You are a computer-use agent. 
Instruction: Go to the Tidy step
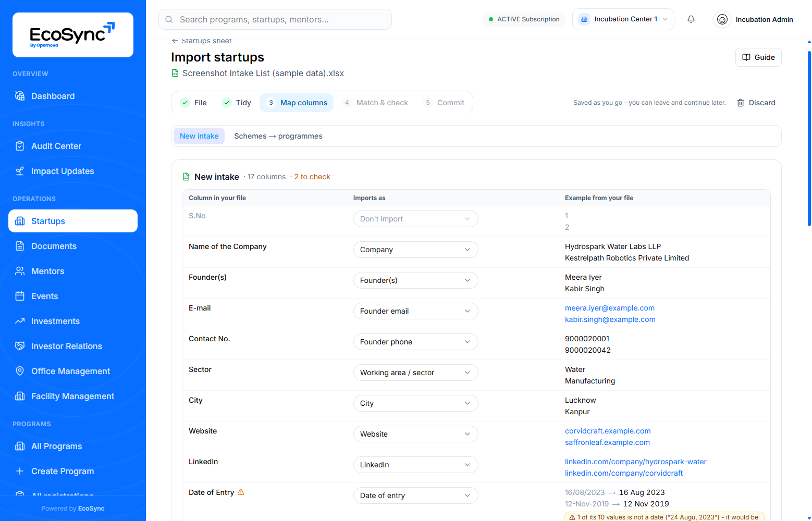tap(237, 103)
